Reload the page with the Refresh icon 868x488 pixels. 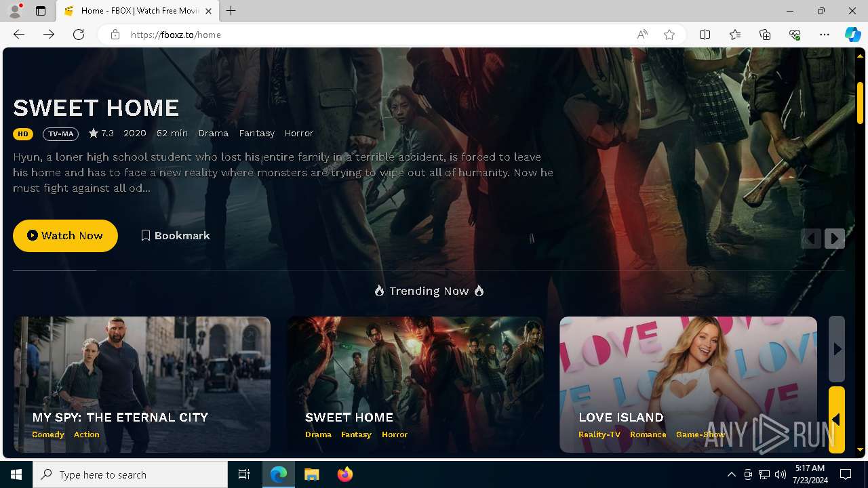[79, 35]
